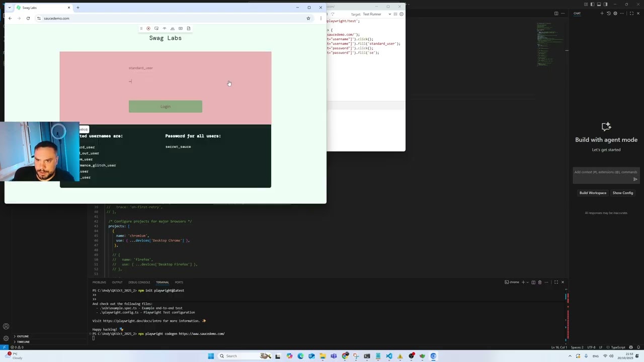The height and width of the screenshot is (362, 644).
Task: Click TypeScript language mode in status bar
Action: point(618,347)
